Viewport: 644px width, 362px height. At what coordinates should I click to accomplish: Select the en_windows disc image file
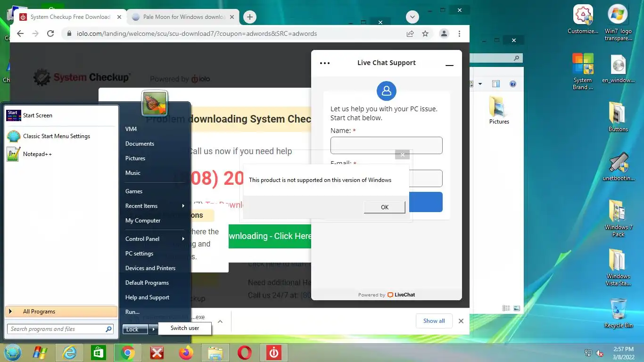pyautogui.click(x=618, y=69)
